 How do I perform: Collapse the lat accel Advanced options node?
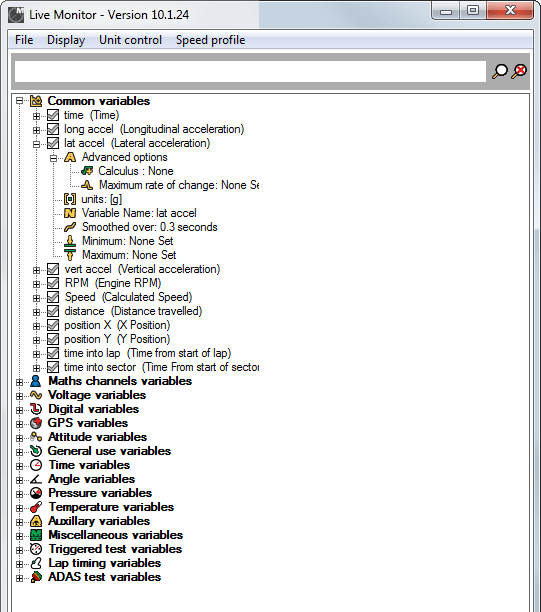(53, 158)
